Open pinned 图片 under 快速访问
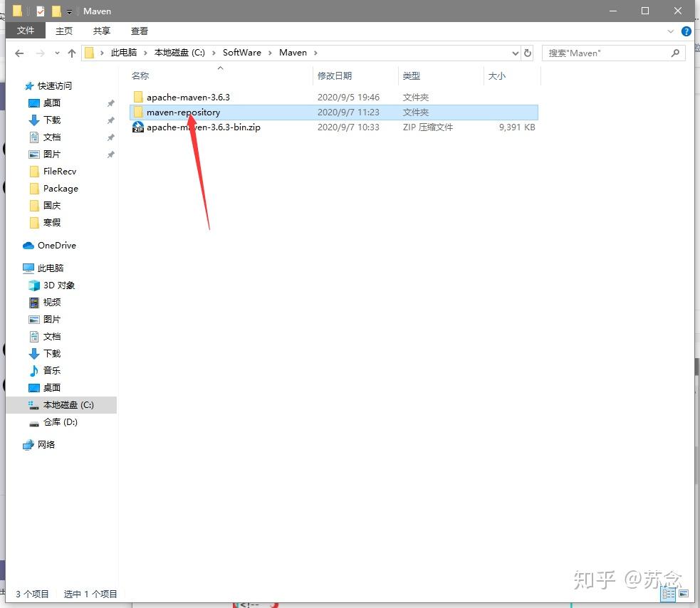The width and height of the screenshot is (700, 608). click(x=52, y=154)
